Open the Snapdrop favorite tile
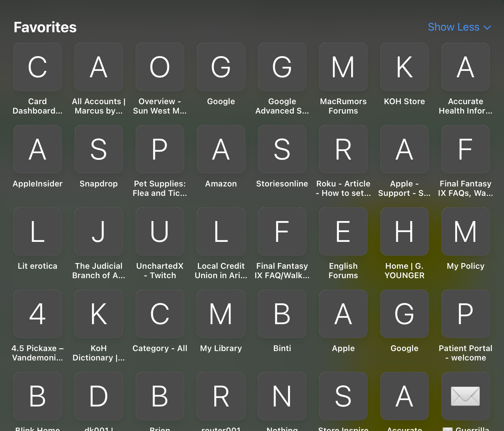 pos(98,149)
